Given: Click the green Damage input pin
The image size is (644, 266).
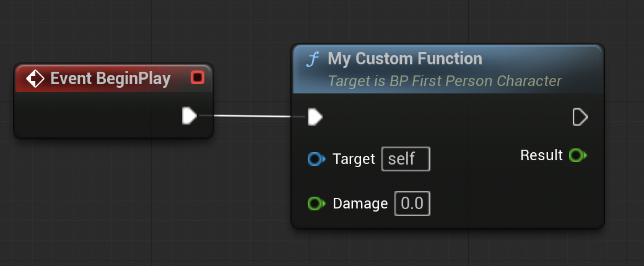Looking at the screenshot, I should [x=316, y=203].
